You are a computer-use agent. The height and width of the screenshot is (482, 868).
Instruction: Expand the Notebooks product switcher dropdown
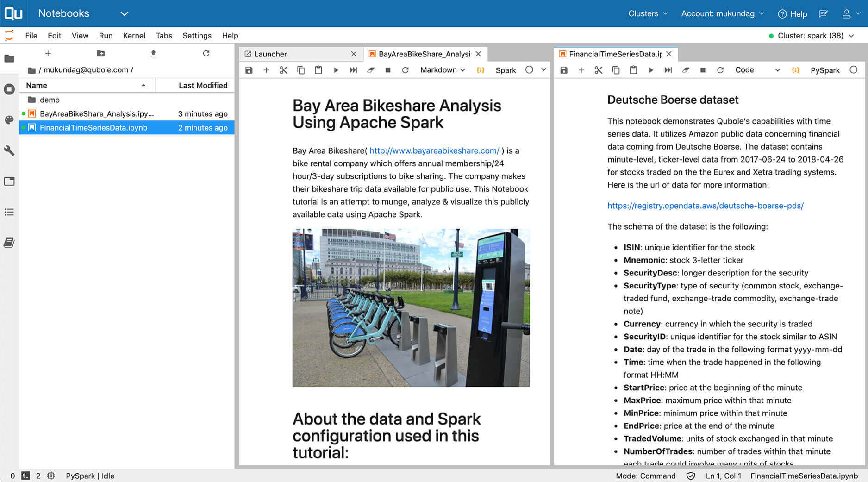(x=125, y=13)
